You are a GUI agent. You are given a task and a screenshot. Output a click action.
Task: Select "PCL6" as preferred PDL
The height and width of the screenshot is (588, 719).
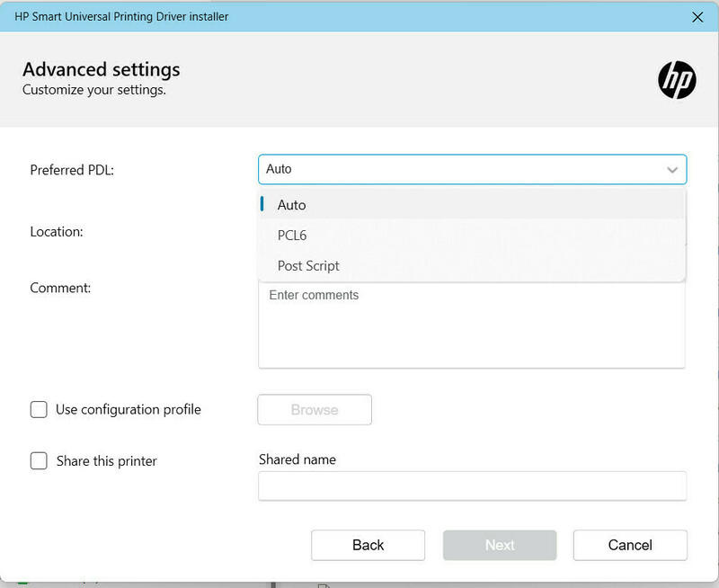click(293, 236)
